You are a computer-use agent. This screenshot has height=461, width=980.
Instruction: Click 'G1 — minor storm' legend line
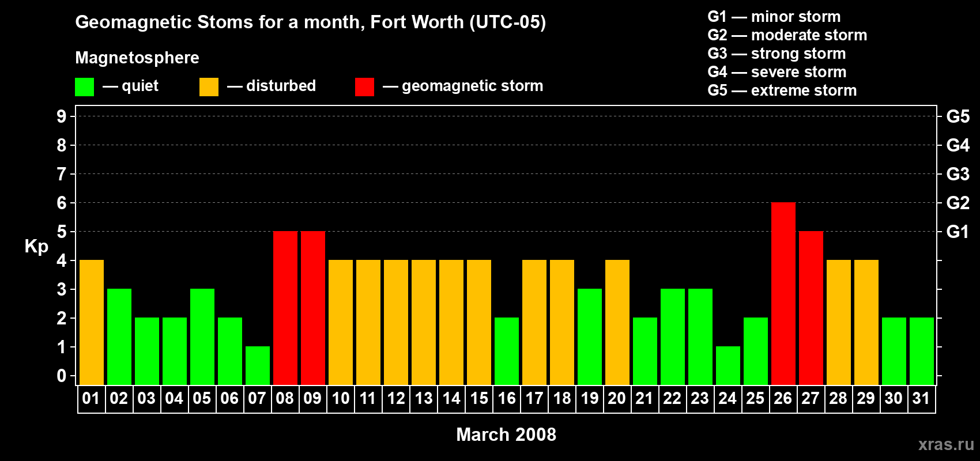[x=774, y=17]
